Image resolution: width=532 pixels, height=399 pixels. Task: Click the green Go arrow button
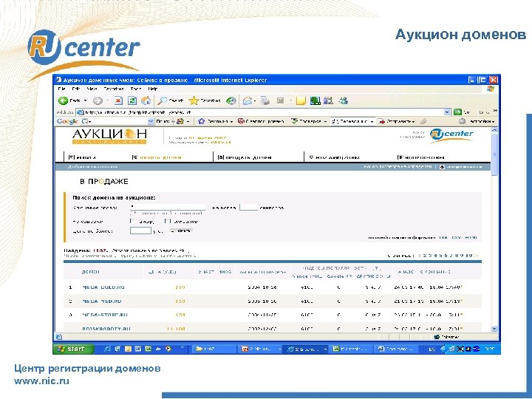[x=457, y=112]
